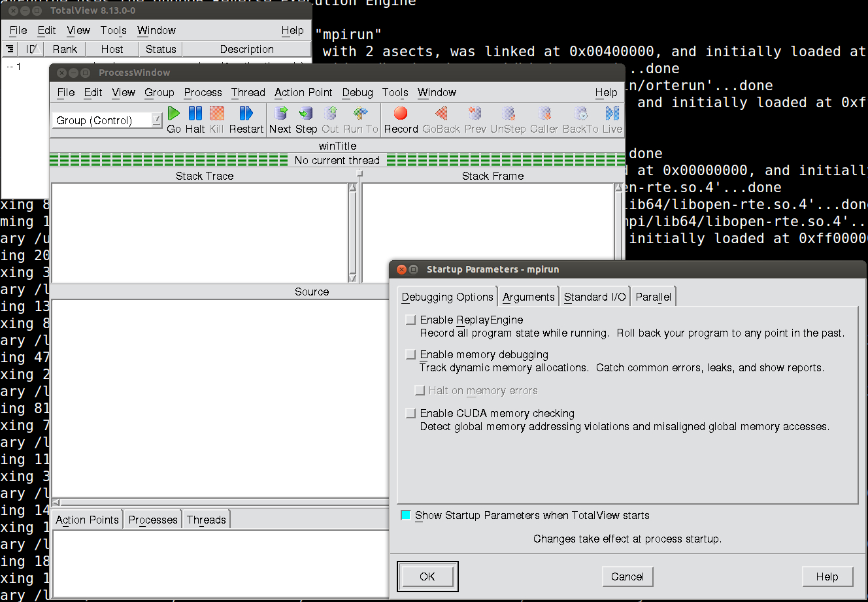
Task: Enable memory debugging checkbox
Action: pyautogui.click(x=410, y=354)
